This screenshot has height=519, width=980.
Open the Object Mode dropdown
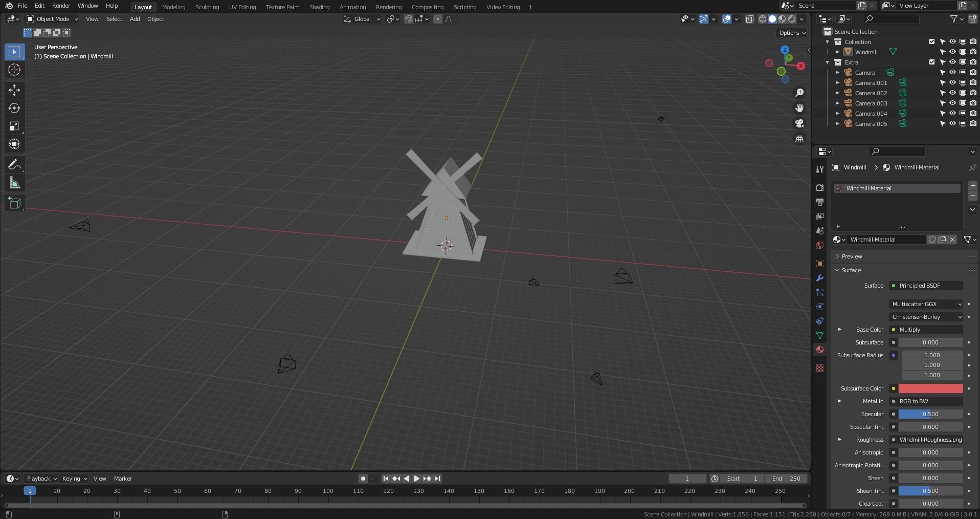[x=52, y=19]
